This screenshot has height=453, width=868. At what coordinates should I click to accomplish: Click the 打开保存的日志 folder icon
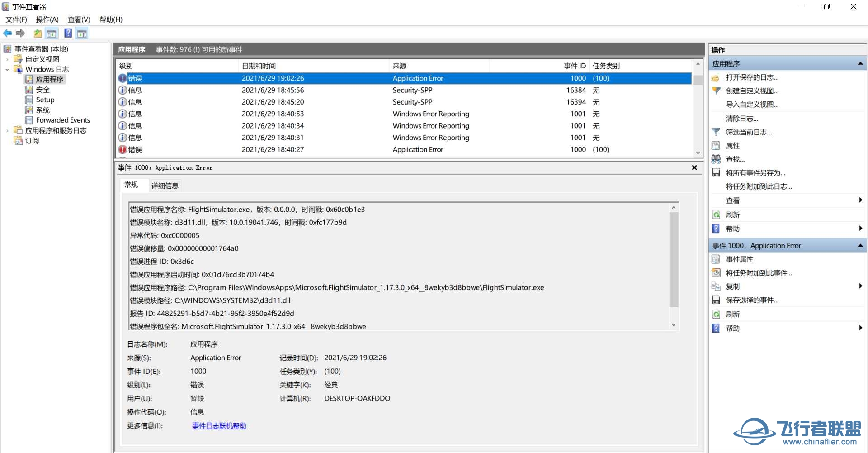point(716,77)
